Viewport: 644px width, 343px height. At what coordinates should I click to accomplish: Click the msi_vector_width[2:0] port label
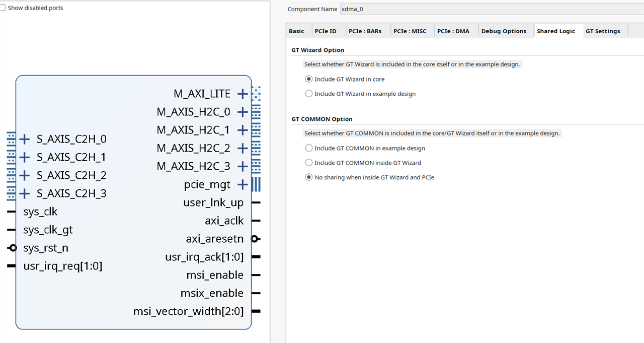click(x=189, y=311)
